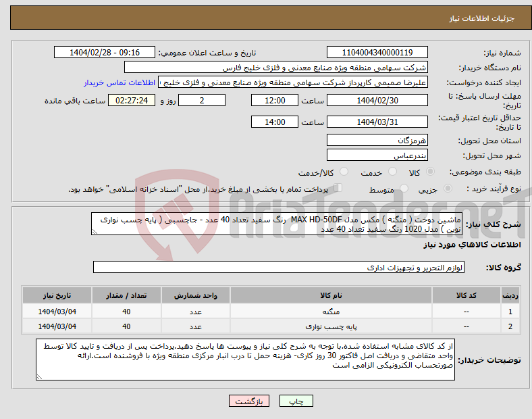
Task: Click the general need description text area
Action: tap(277, 224)
